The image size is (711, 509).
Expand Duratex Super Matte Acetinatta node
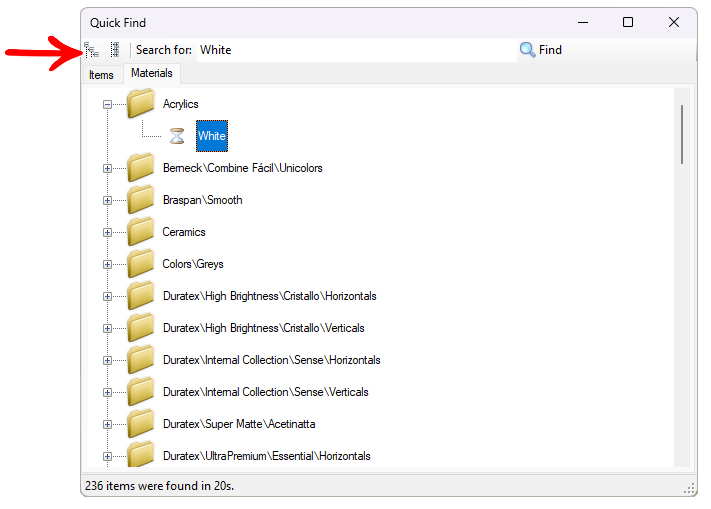(107, 425)
